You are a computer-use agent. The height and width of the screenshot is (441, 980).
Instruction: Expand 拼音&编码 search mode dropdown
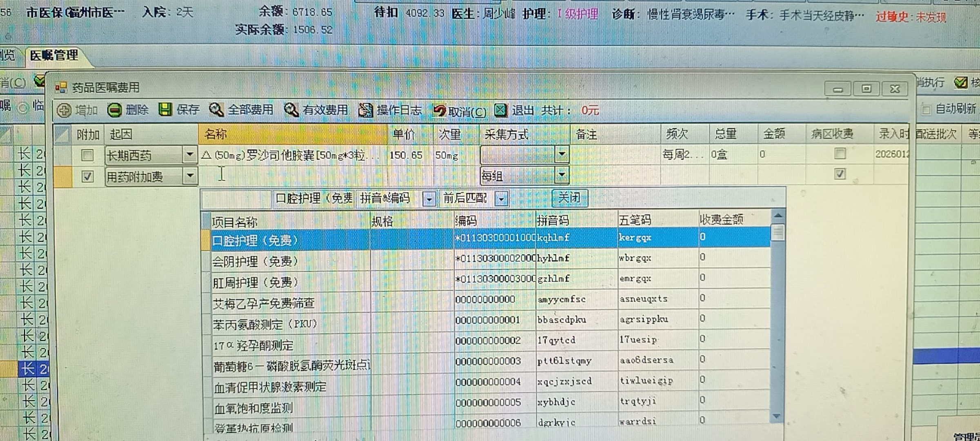[x=429, y=199]
